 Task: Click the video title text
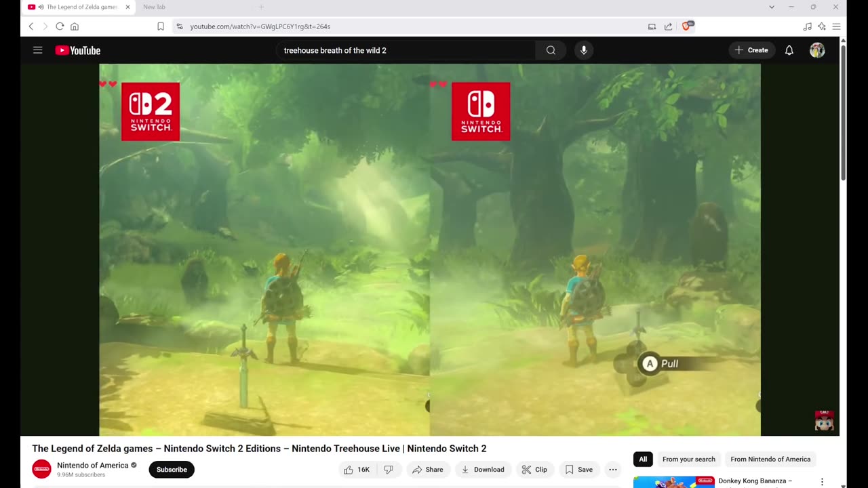259,449
